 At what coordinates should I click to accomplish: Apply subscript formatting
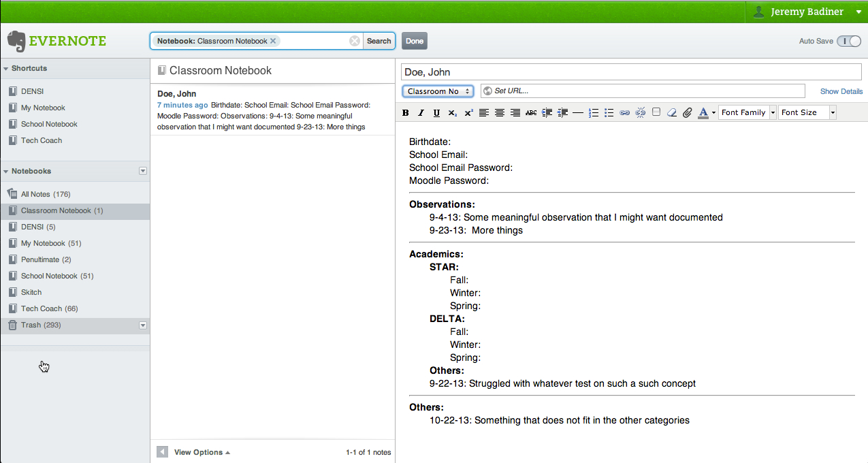(453, 113)
